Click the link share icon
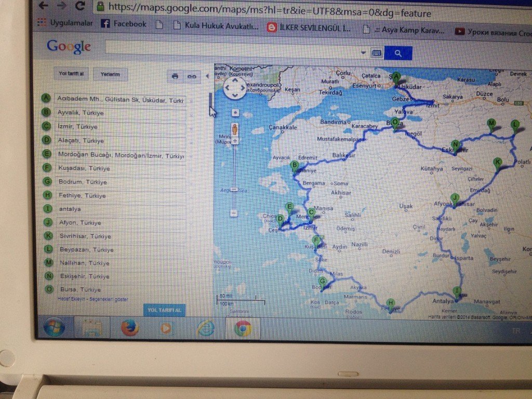Screen dimensions: 532x399 point(192,76)
